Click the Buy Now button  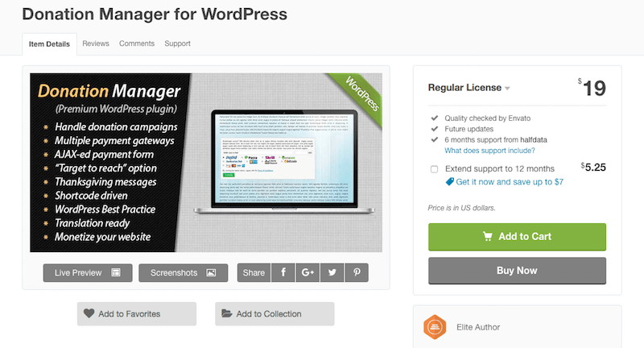coord(517,271)
